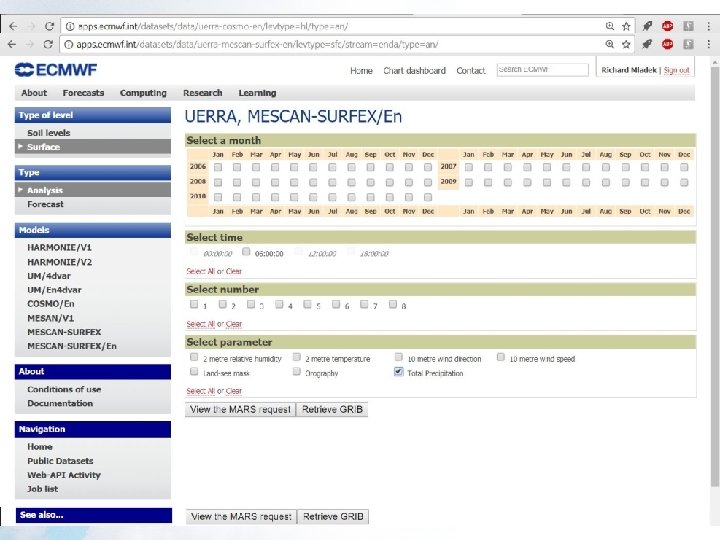Click the rocket extension icon in the upper toolbar
720x540 pixels.
pyautogui.click(x=647, y=27)
